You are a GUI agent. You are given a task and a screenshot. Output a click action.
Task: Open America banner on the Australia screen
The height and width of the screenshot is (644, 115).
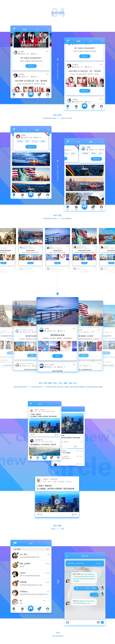pos(31,174)
